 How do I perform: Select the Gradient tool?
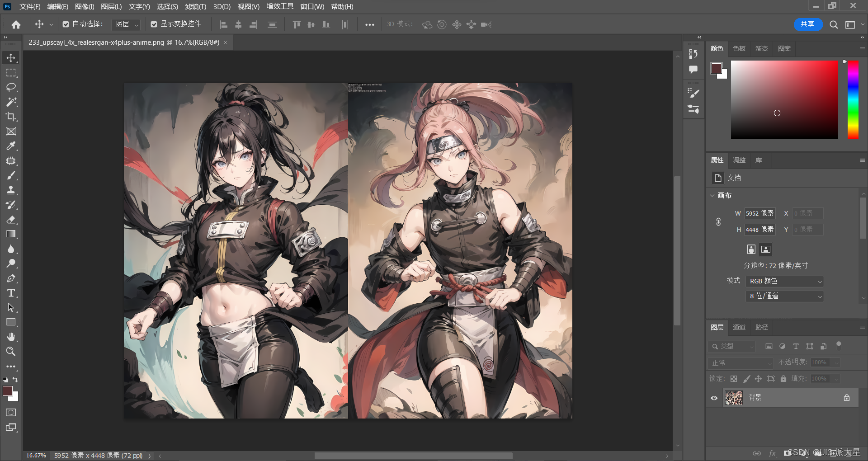click(x=11, y=234)
